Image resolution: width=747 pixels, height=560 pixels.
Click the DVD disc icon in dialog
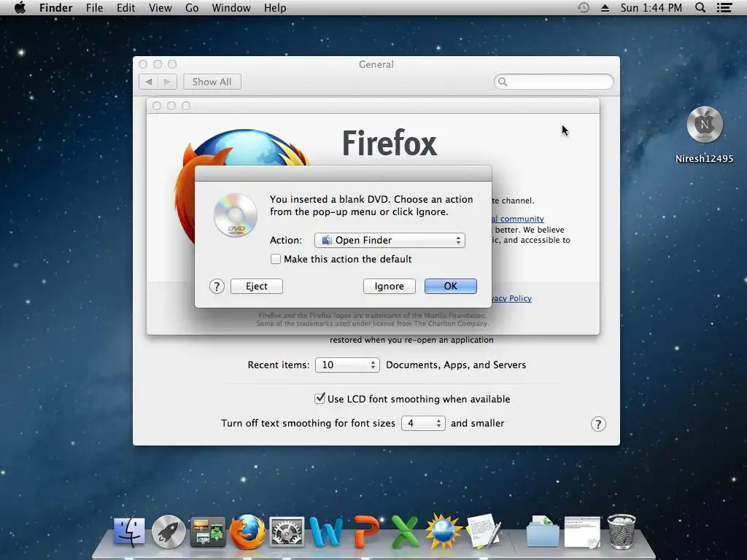click(236, 215)
